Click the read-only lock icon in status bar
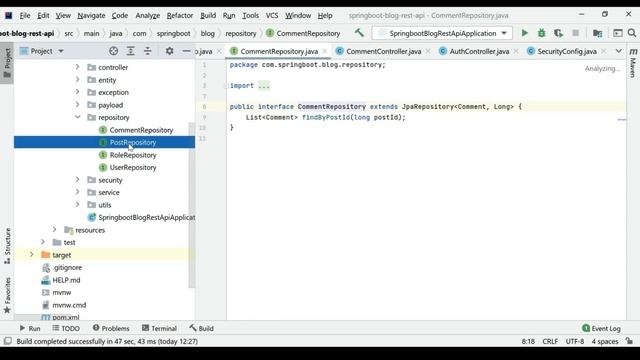Screen dimensions: 640x360 click(630, 341)
